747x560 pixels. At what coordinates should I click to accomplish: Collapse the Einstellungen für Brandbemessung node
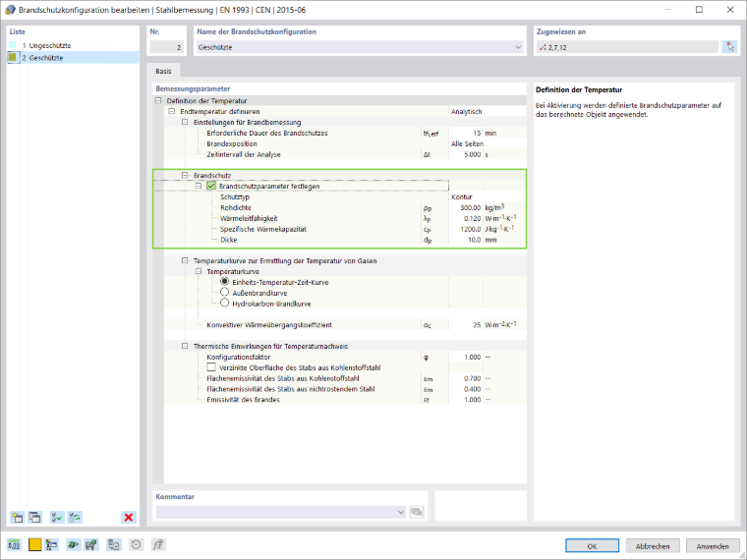(185, 122)
